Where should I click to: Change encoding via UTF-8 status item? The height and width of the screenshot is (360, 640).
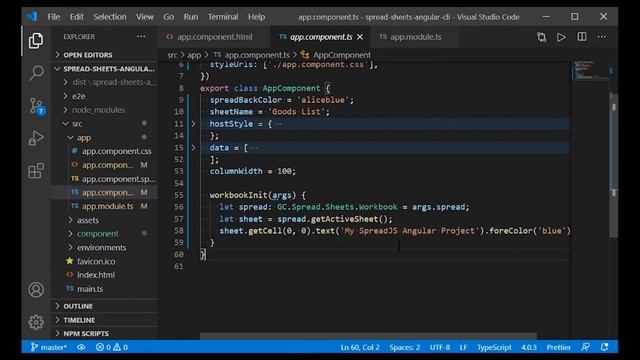point(440,347)
